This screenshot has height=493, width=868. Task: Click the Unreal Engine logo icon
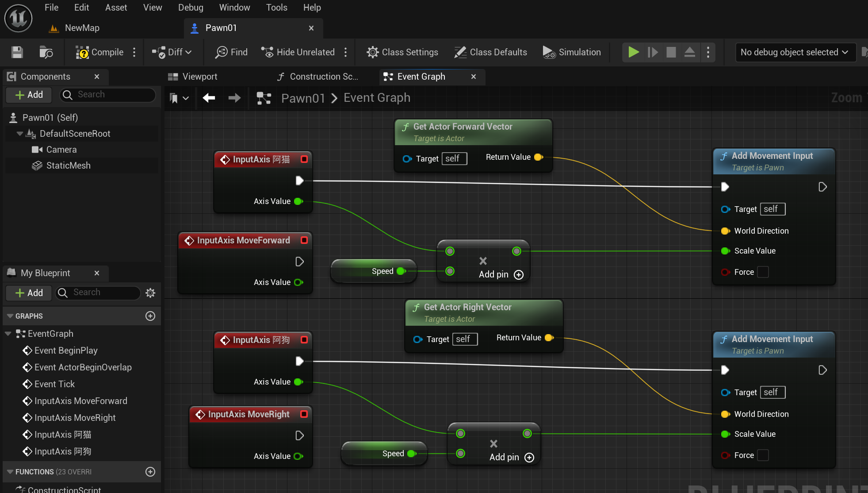(x=18, y=18)
